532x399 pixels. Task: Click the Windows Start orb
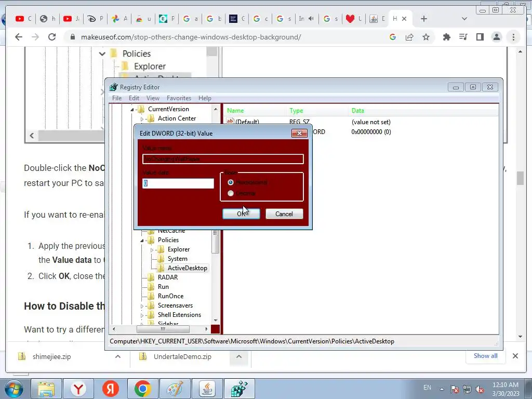pyautogui.click(x=13, y=389)
